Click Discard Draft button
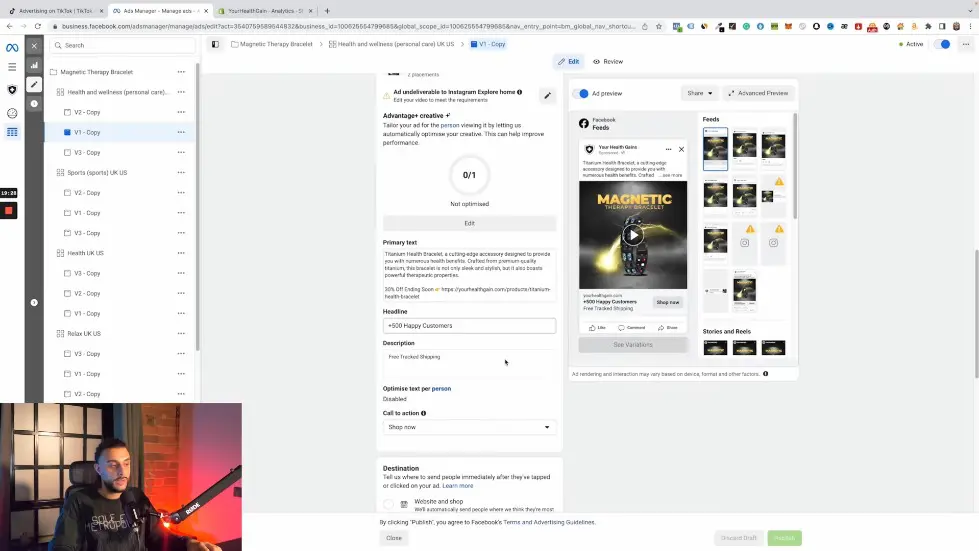This screenshot has width=979, height=551. (739, 538)
